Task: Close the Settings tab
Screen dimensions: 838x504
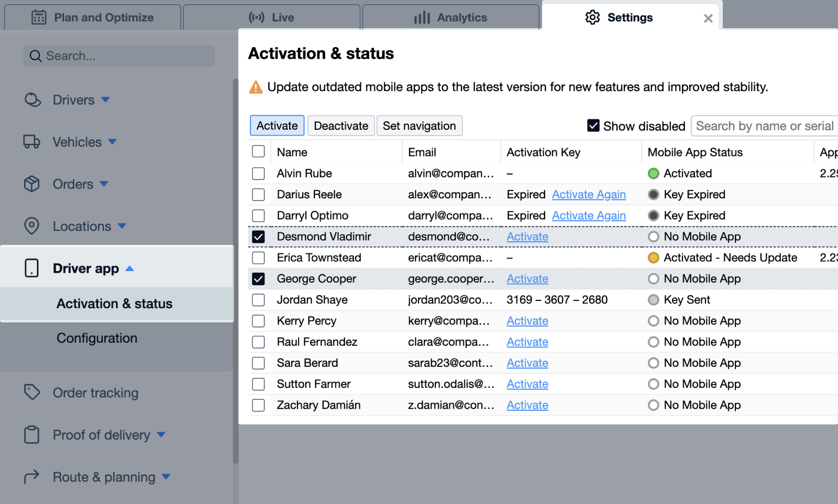Action: (708, 18)
